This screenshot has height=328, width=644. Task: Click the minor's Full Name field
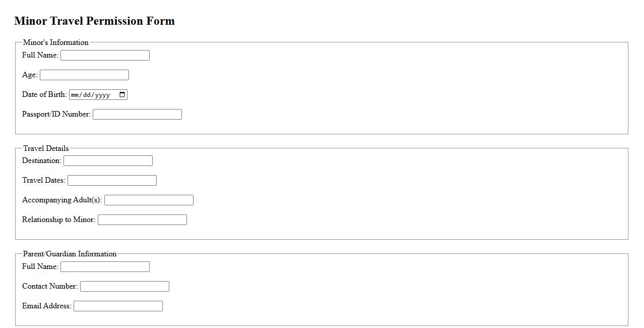pyautogui.click(x=105, y=55)
